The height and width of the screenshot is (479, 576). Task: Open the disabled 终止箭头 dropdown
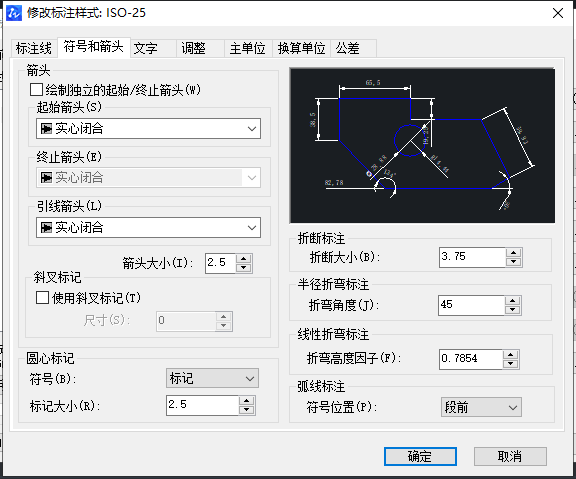click(148, 178)
